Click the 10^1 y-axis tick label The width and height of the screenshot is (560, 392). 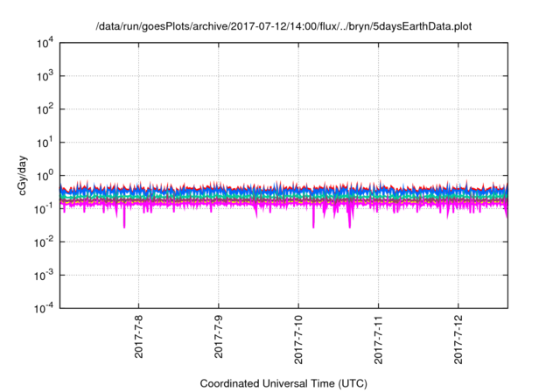pyautogui.click(x=45, y=143)
